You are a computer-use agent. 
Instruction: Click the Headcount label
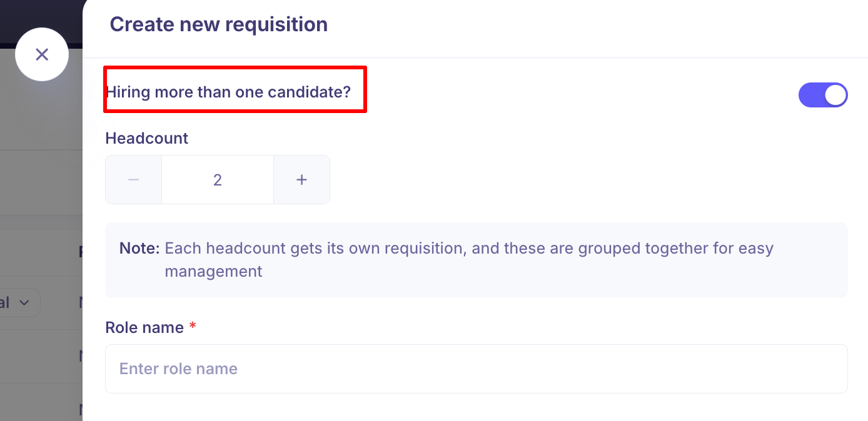tap(146, 138)
